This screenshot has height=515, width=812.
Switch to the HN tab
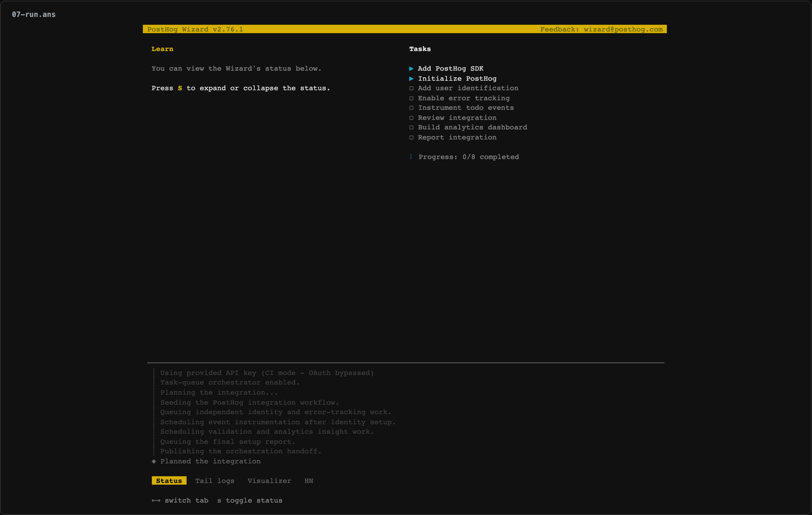point(309,481)
